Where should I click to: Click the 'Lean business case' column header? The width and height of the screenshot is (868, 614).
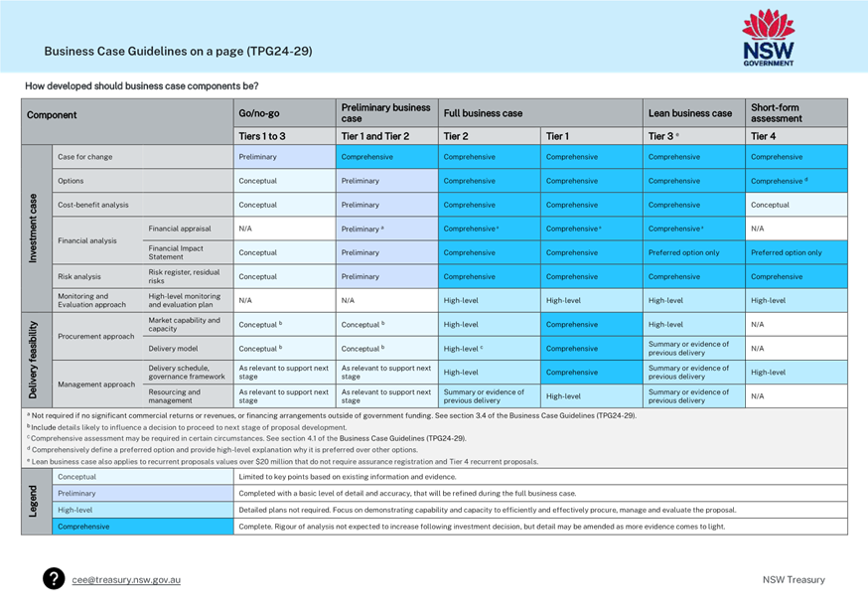(694, 113)
